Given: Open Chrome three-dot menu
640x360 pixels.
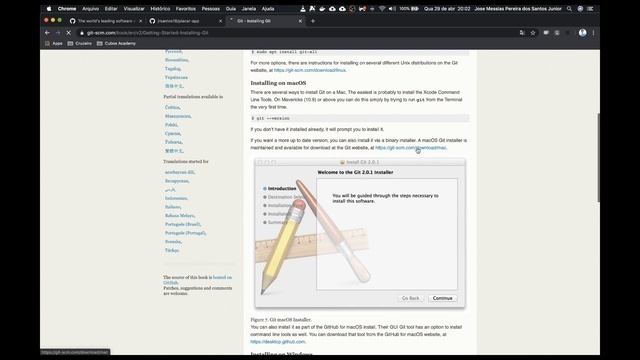Looking at the screenshot, I should [x=593, y=33].
